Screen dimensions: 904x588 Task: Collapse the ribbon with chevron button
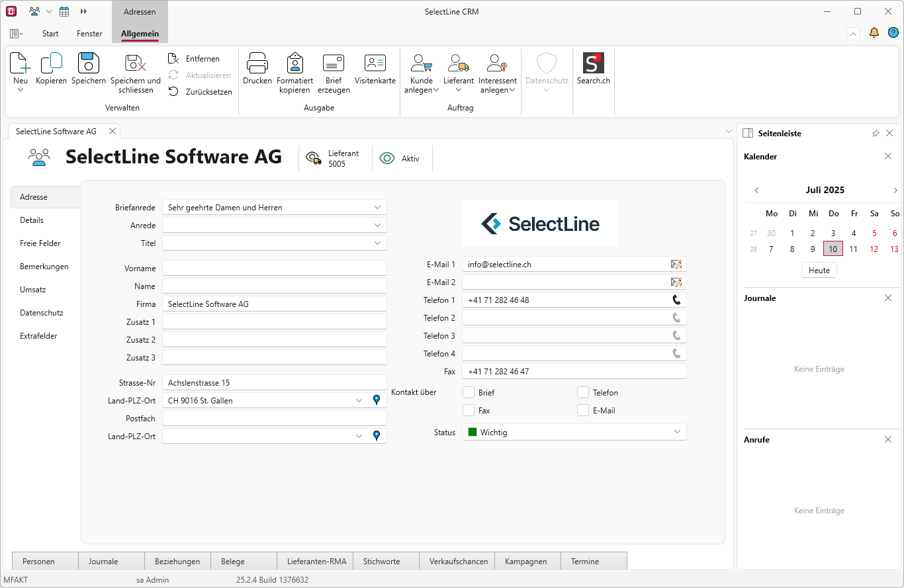(x=853, y=33)
